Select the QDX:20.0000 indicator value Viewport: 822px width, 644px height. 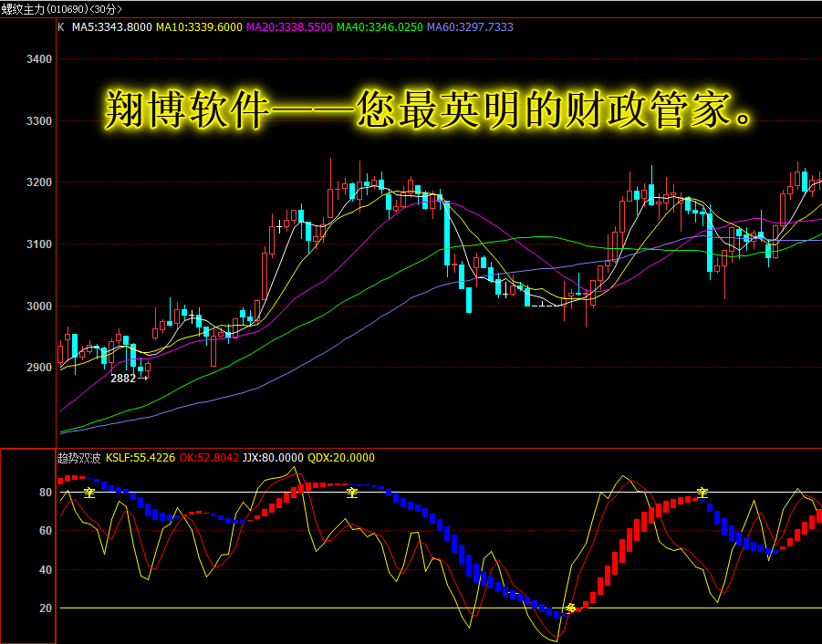341,458
